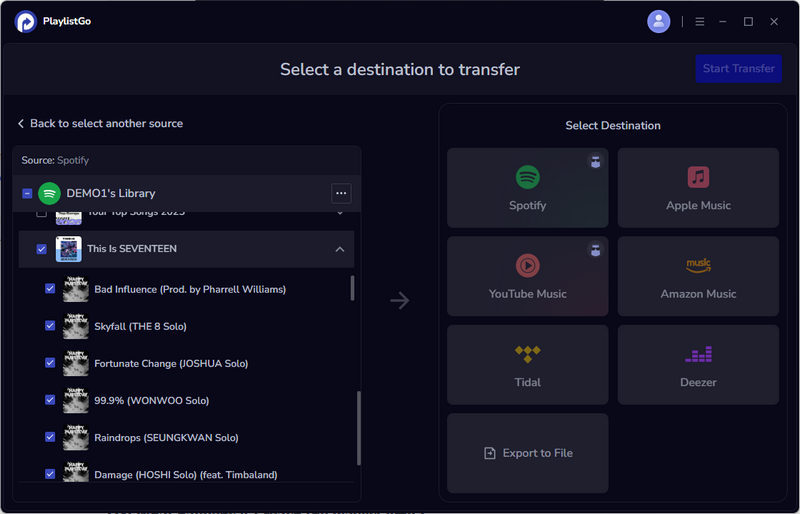This screenshot has width=800, height=514.
Task: Click the Raindrops album thumbnail
Action: click(x=76, y=437)
